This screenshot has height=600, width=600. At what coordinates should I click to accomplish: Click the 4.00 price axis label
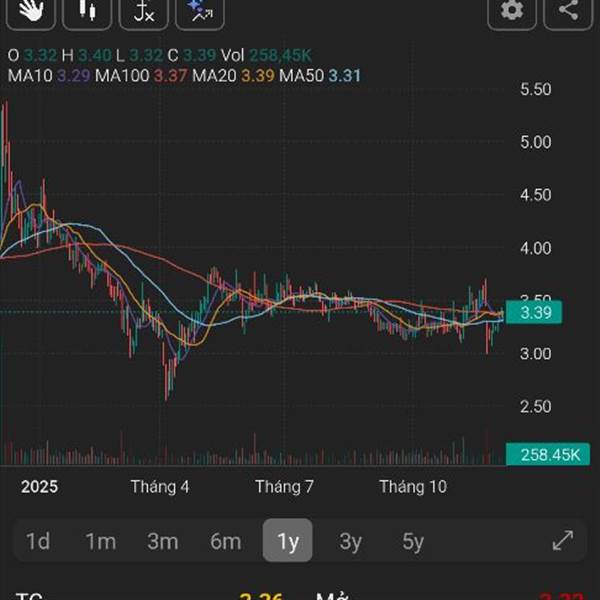pos(535,248)
